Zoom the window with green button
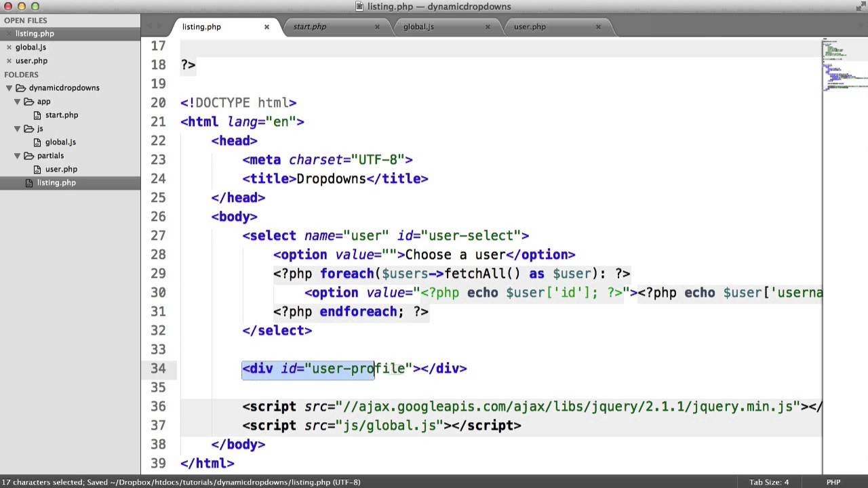868x488 pixels. pyautogui.click(x=35, y=7)
